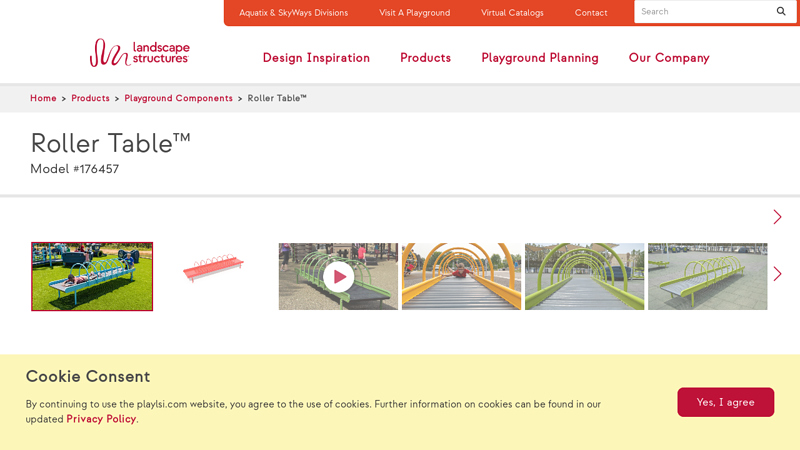The width and height of the screenshot is (800, 450).
Task: Expand the Playground Planning menu
Action: (x=539, y=58)
